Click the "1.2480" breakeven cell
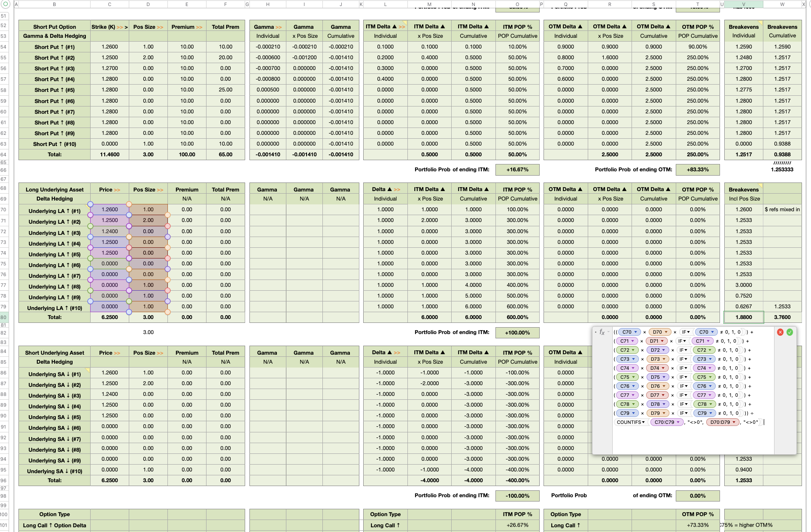Screen dimensions: 811x532 click(744, 58)
